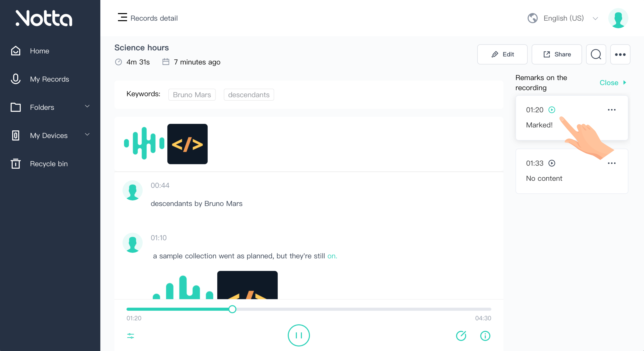Click the search magnifier icon
Image resolution: width=644 pixels, height=351 pixels.
point(596,54)
